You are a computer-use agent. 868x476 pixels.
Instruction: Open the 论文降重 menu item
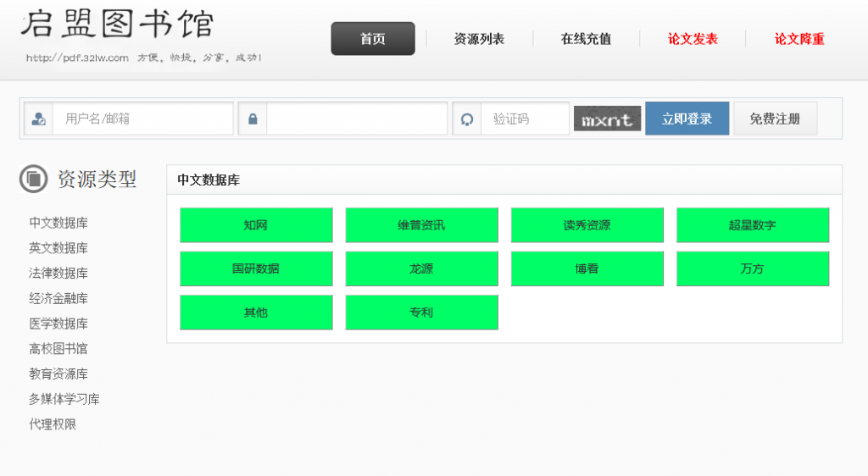[x=799, y=39]
